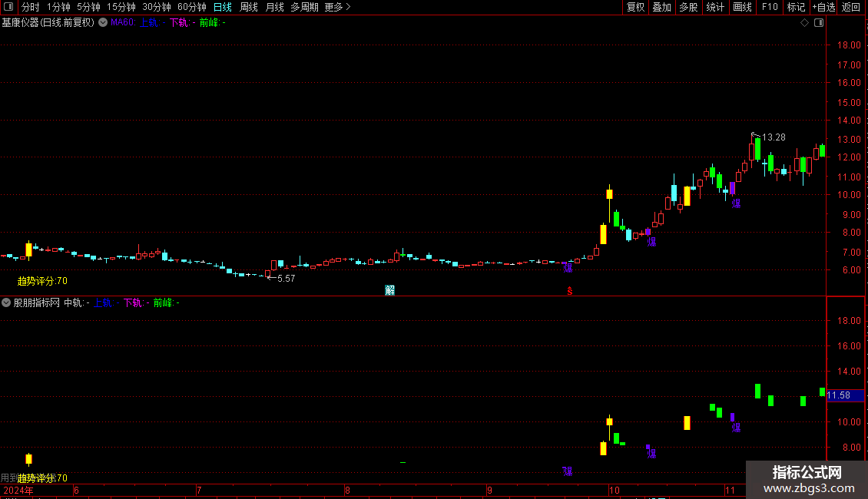Switch to 周线 weekly chart
This screenshot has height=499, width=868.
tap(249, 7)
